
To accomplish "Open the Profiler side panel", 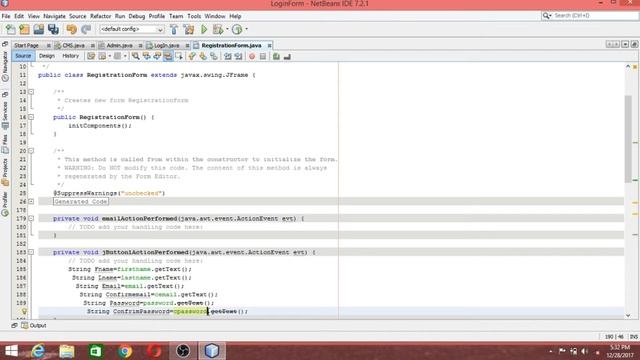I will pos(5,204).
